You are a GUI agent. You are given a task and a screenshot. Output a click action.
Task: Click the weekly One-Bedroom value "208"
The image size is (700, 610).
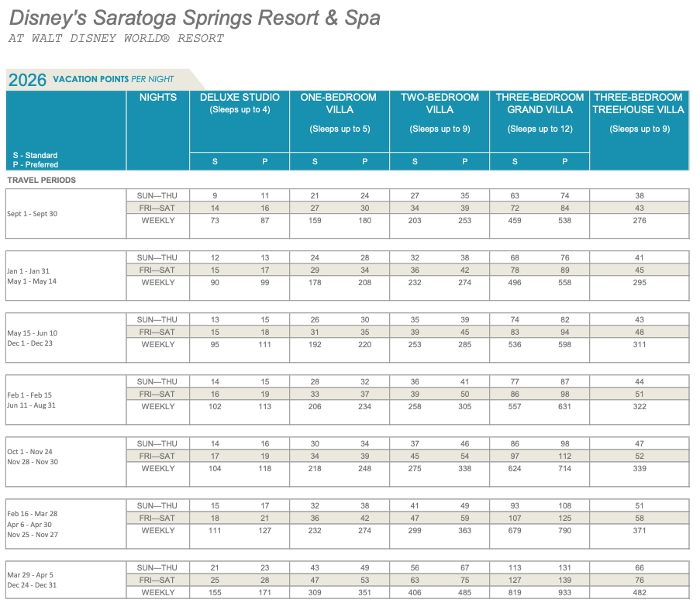point(365,283)
